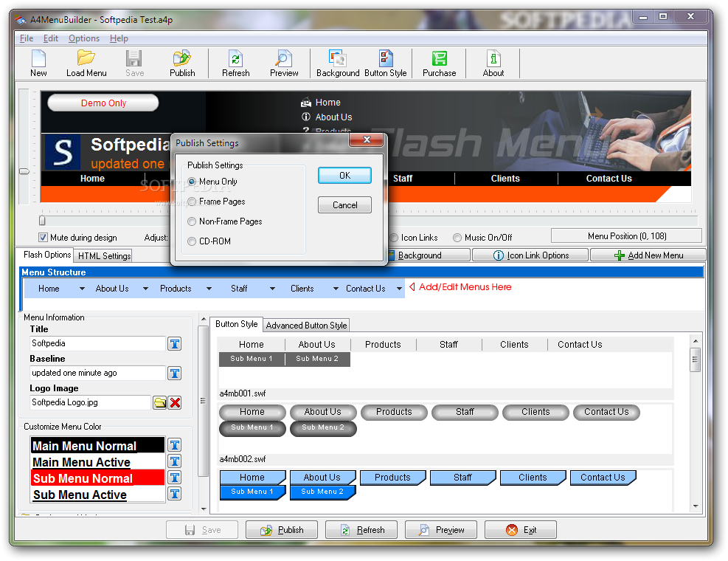Confirm Publish Settings with OK
Screen dimensions: 728x561
click(344, 176)
